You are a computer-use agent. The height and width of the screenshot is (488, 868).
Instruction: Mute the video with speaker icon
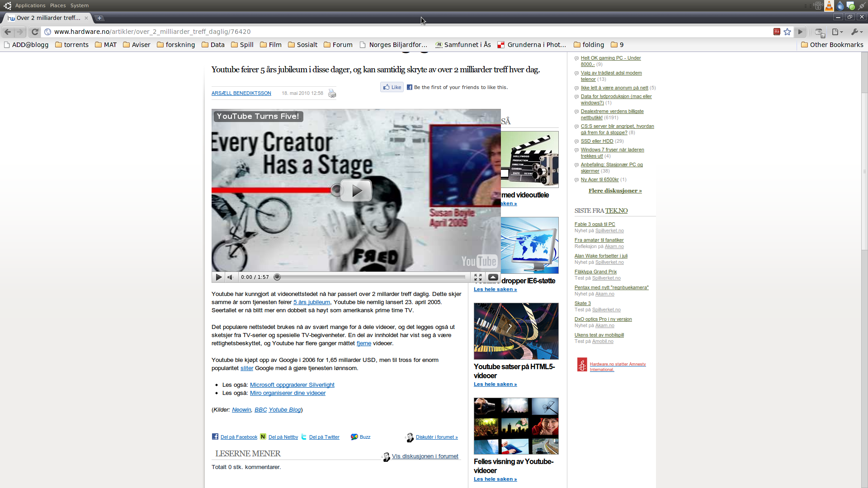coord(231,277)
